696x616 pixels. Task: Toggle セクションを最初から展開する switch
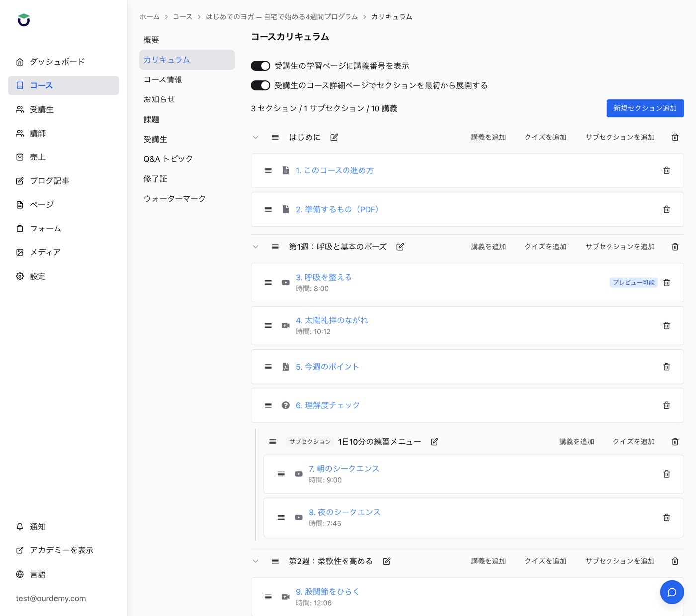[x=261, y=85]
